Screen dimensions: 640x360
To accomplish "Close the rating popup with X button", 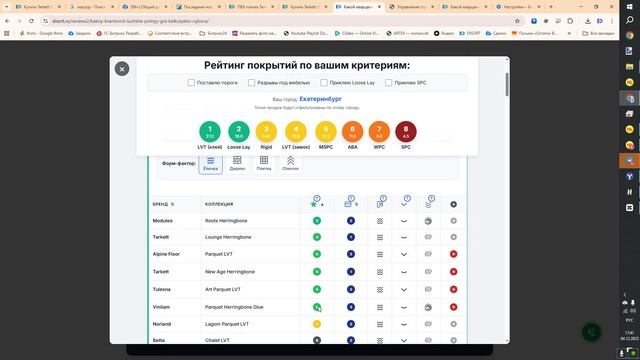I will 122,69.
